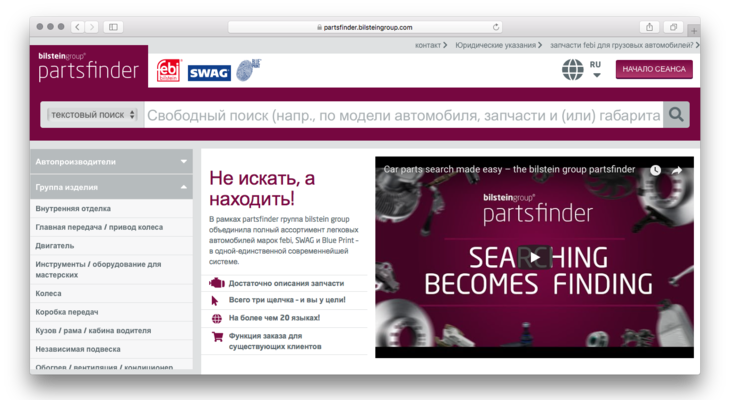Open a new tab with plus button
This screenshot has width=730, height=400.
pos(694,31)
